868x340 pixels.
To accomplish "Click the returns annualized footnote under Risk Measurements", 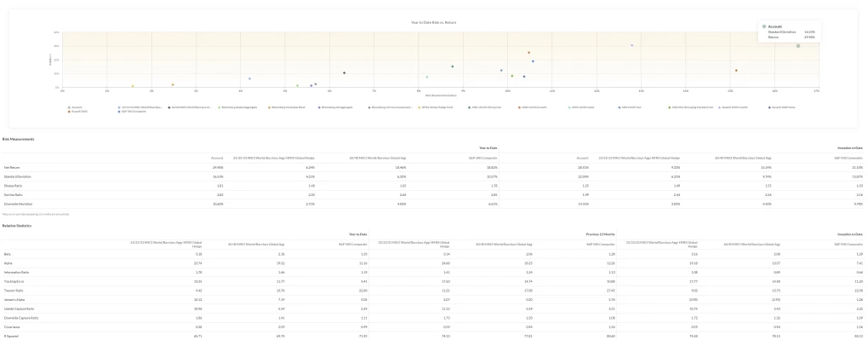I will [36, 214].
